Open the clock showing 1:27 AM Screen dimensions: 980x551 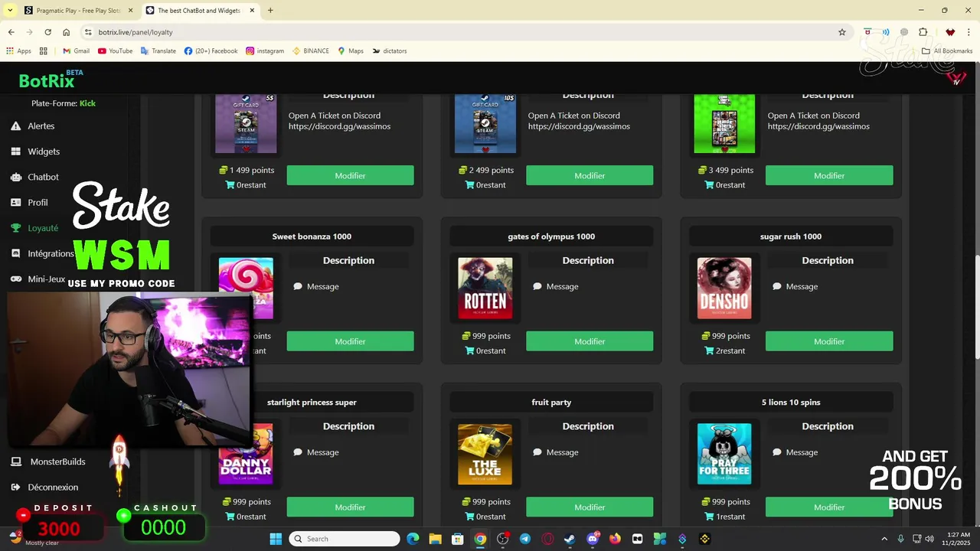pyautogui.click(x=958, y=539)
